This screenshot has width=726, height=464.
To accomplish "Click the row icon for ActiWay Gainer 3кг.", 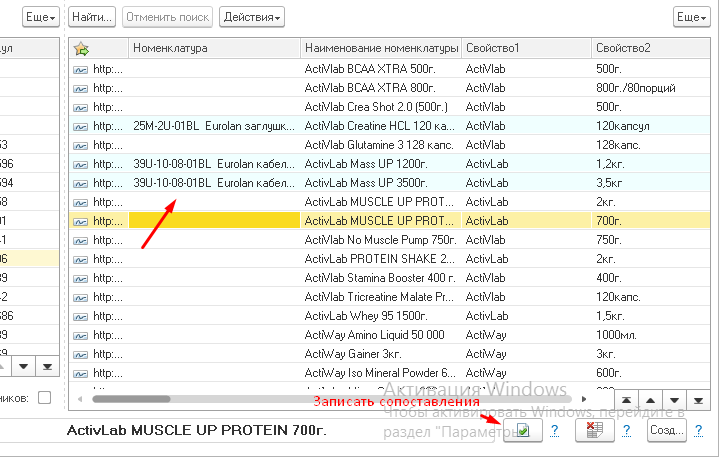I will click(x=81, y=353).
